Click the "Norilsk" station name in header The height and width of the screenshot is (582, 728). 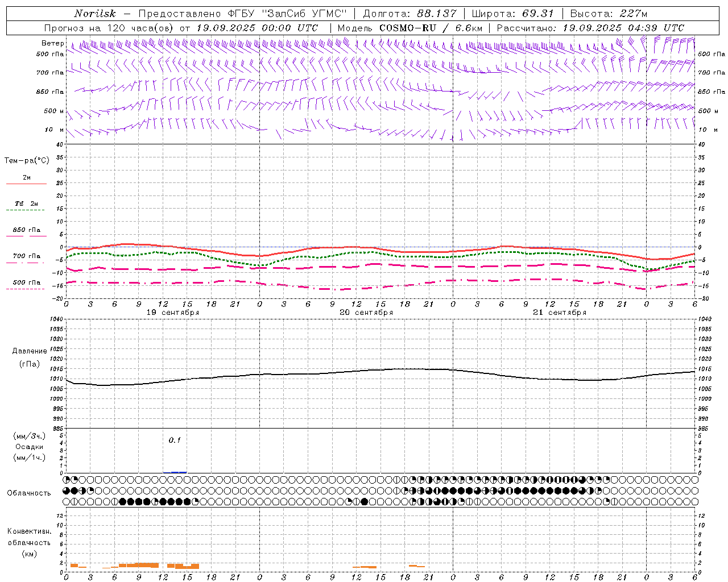[95, 14]
